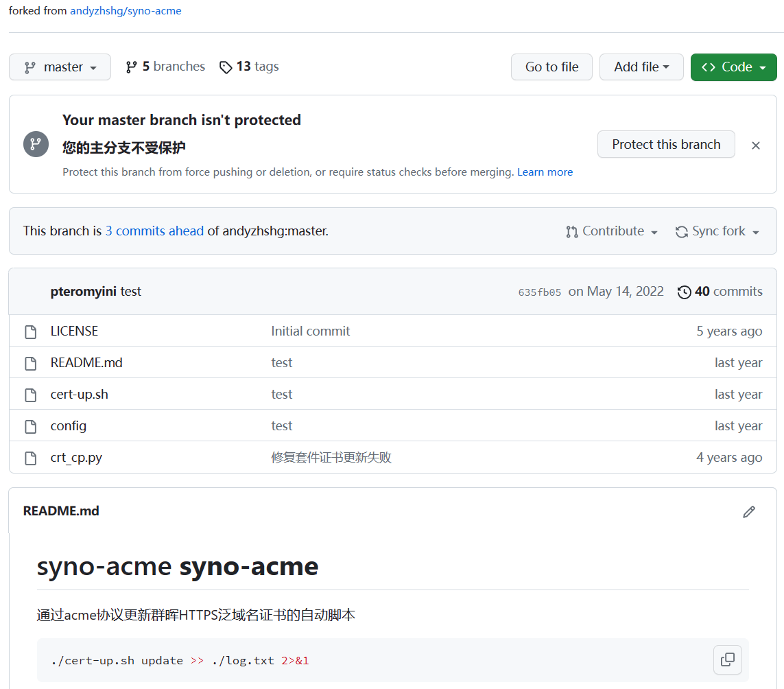Click the Protect this branch button
The height and width of the screenshot is (689, 784).
tap(666, 145)
